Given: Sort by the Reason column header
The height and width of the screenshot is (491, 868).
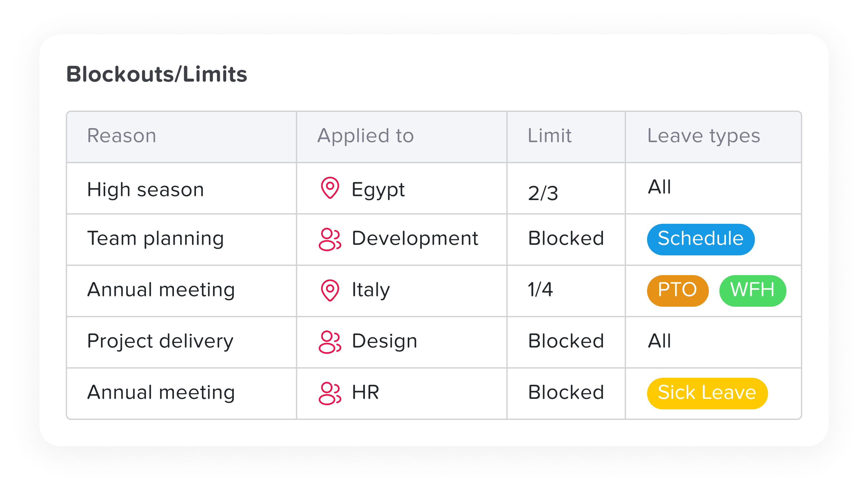Looking at the screenshot, I should coord(122,136).
